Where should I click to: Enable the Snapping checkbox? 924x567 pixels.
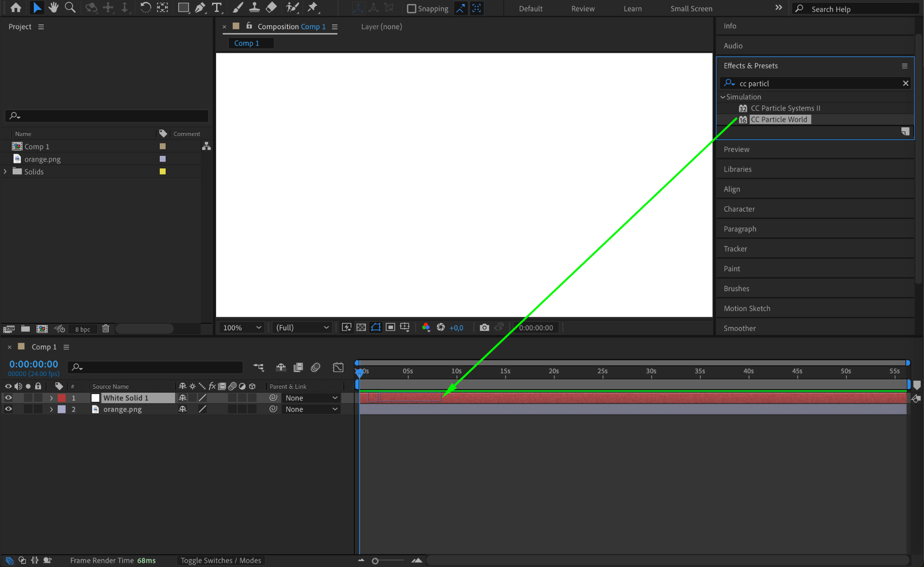pos(411,9)
